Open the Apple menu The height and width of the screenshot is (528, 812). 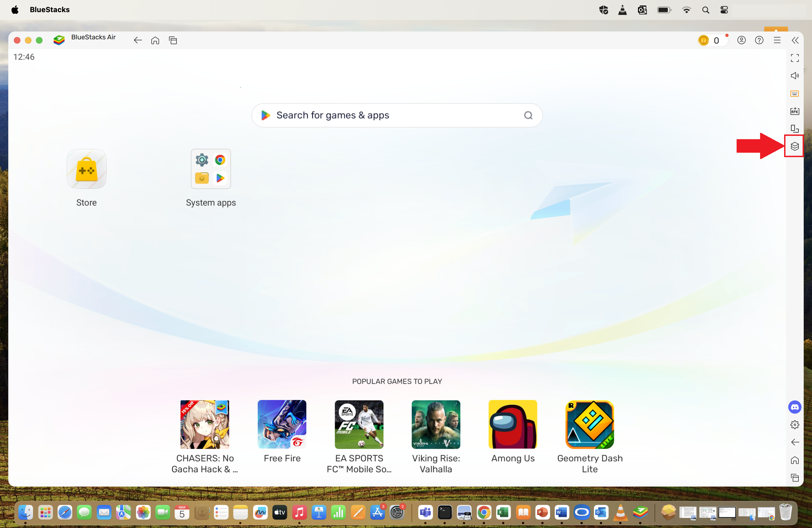(x=15, y=10)
